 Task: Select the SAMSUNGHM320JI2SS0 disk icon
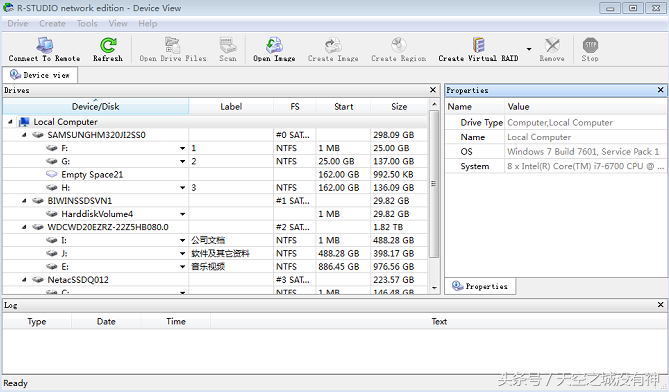pos(38,135)
